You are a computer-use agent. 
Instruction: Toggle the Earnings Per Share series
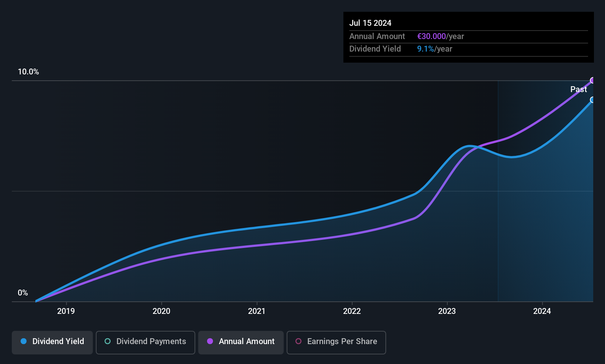pos(336,342)
